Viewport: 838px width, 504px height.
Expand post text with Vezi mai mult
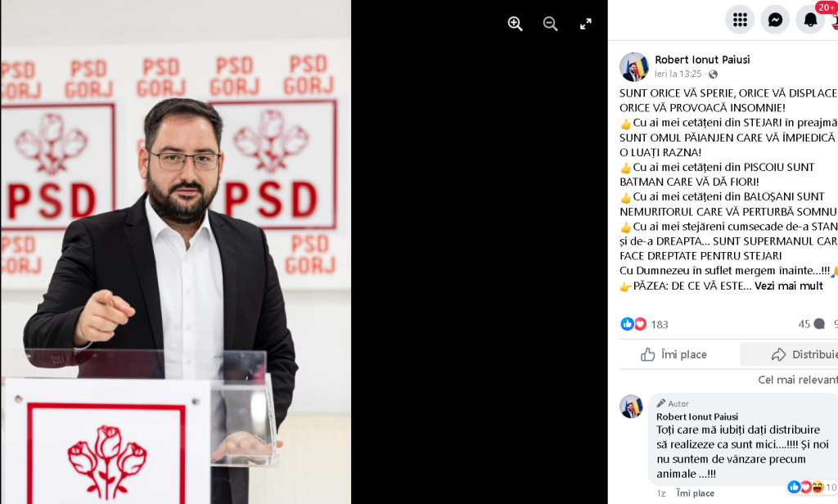(x=788, y=286)
